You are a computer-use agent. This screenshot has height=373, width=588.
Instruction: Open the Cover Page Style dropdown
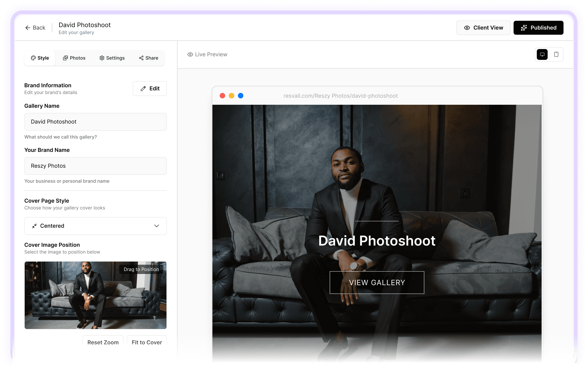(95, 226)
